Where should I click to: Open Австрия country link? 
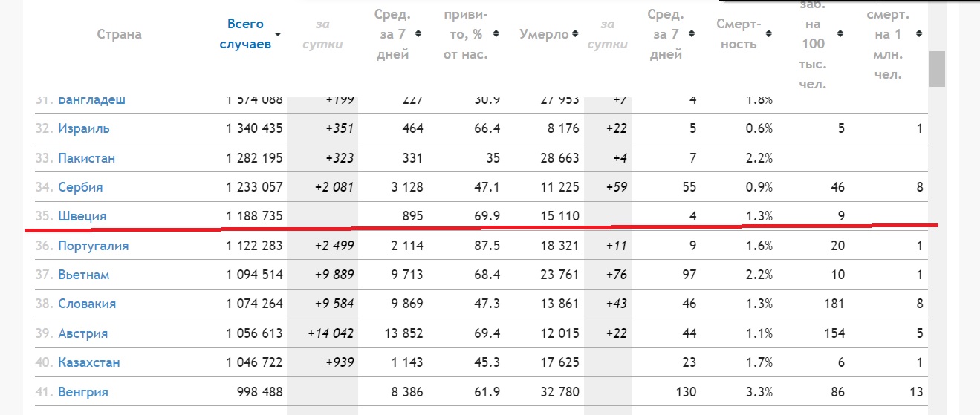pyautogui.click(x=83, y=333)
